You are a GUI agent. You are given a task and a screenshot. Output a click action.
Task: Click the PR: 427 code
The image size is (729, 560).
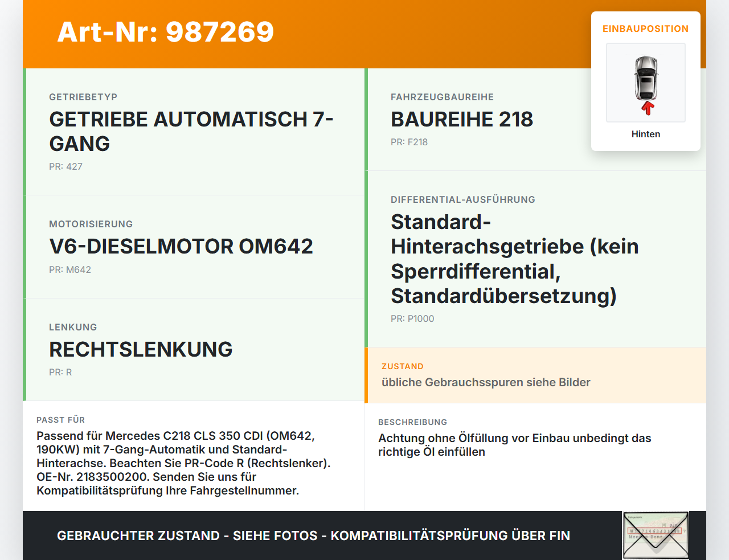66,167
